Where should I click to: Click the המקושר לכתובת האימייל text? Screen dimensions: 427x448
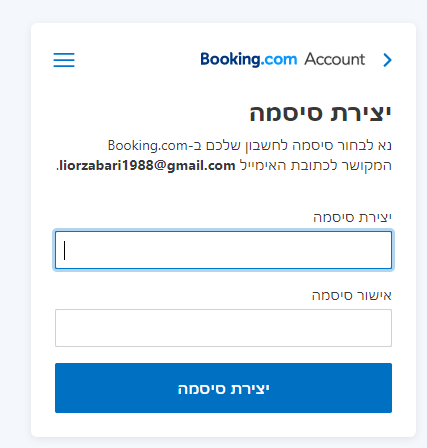pyautogui.click(x=316, y=165)
